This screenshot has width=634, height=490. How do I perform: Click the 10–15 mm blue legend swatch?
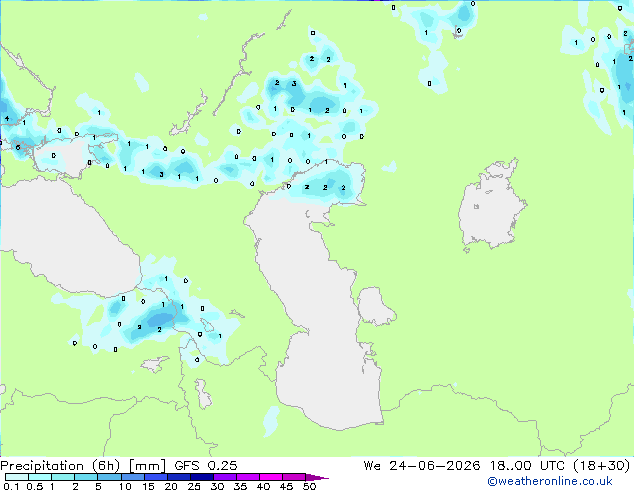[132, 477]
